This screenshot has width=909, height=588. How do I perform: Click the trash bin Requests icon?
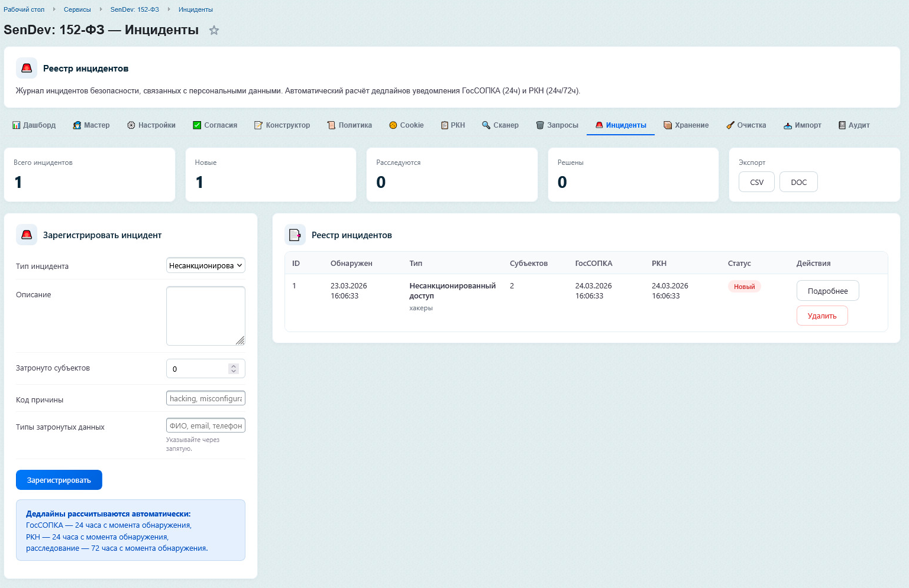(x=540, y=125)
